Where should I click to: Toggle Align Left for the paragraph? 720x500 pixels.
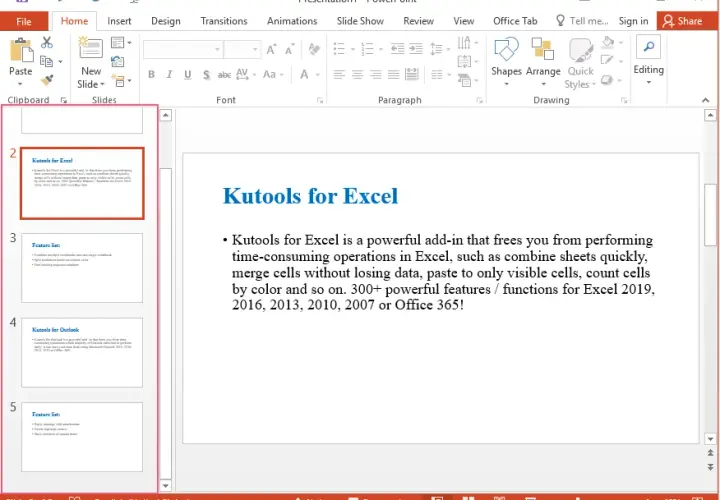tap(339, 74)
